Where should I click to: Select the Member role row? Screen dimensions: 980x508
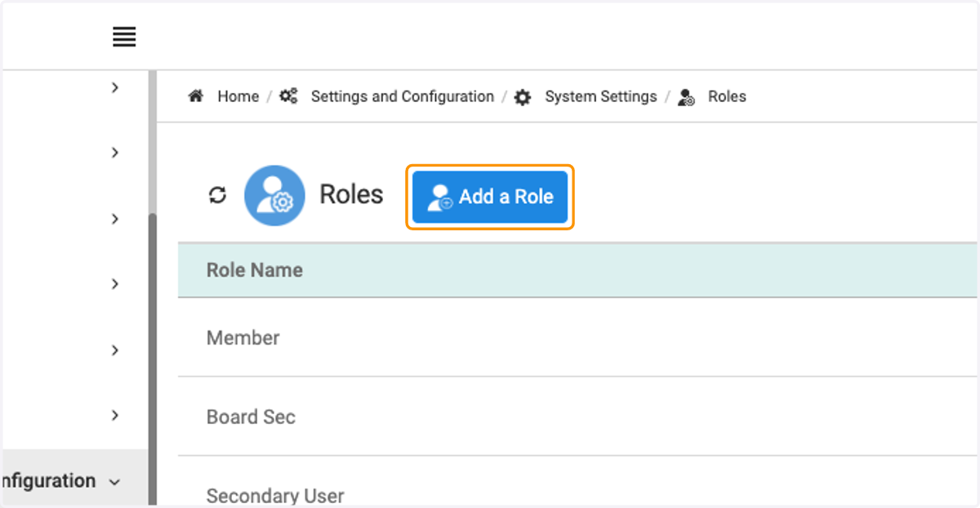pyautogui.click(x=578, y=337)
